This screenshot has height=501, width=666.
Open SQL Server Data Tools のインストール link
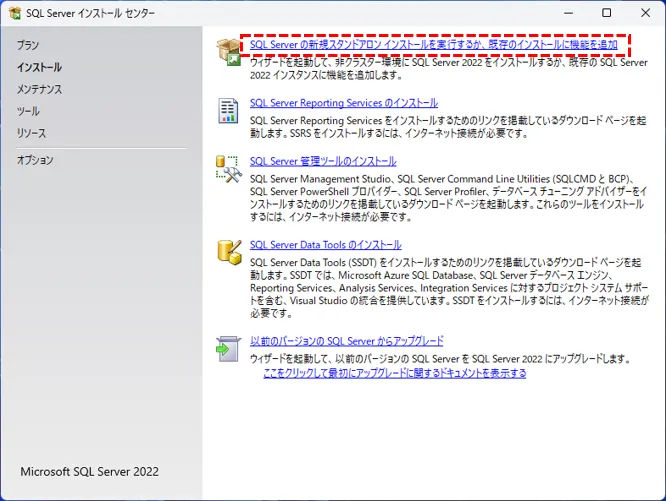tap(325, 245)
